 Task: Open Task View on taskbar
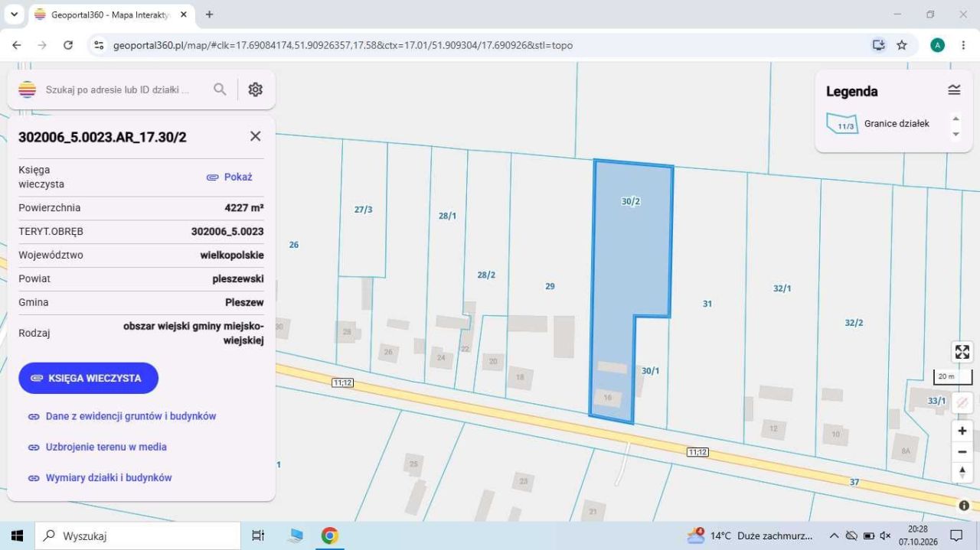coord(258,535)
